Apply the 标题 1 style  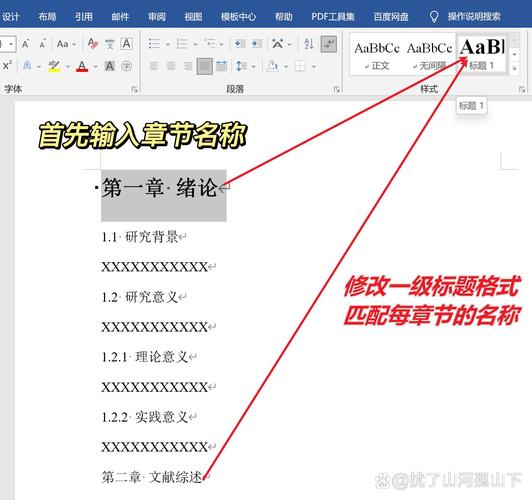click(481, 54)
